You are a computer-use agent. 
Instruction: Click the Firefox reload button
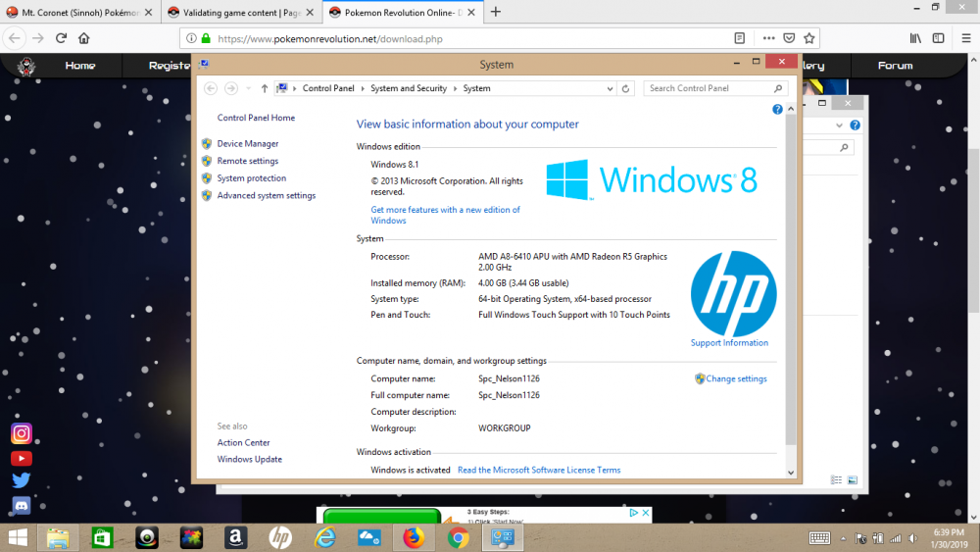coord(61,38)
